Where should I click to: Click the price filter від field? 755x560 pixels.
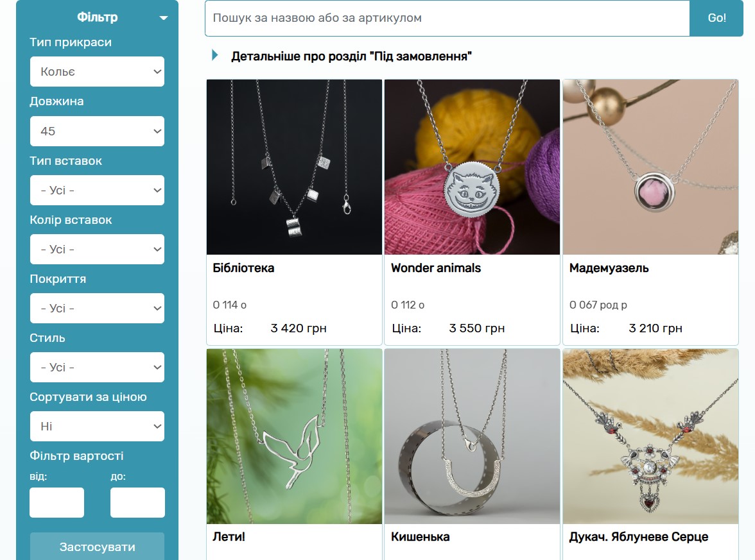point(56,503)
